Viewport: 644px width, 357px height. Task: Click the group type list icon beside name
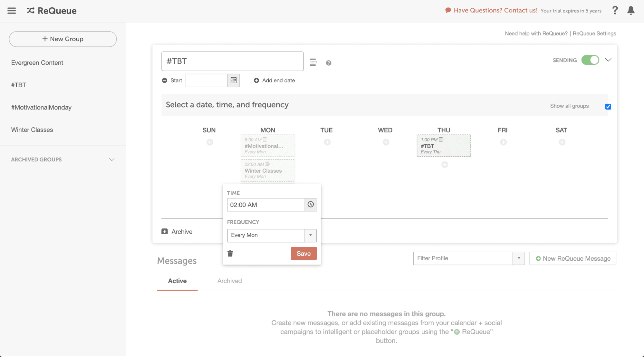[x=313, y=62]
